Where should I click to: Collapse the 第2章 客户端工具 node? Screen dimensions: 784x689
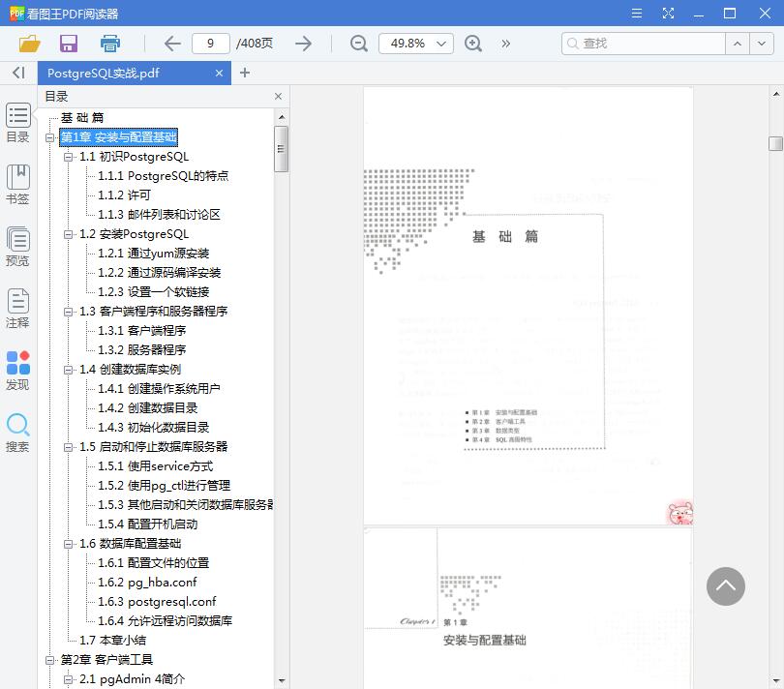[x=49, y=660]
